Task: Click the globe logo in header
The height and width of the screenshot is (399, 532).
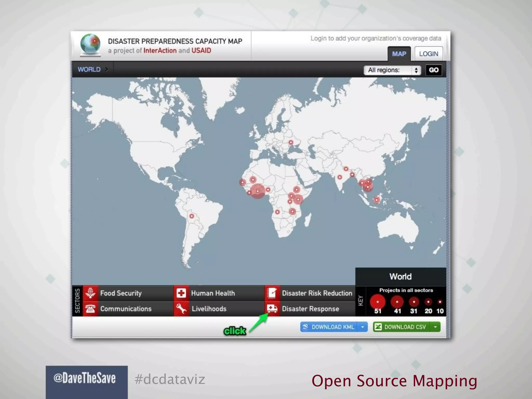Action: (x=90, y=45)
